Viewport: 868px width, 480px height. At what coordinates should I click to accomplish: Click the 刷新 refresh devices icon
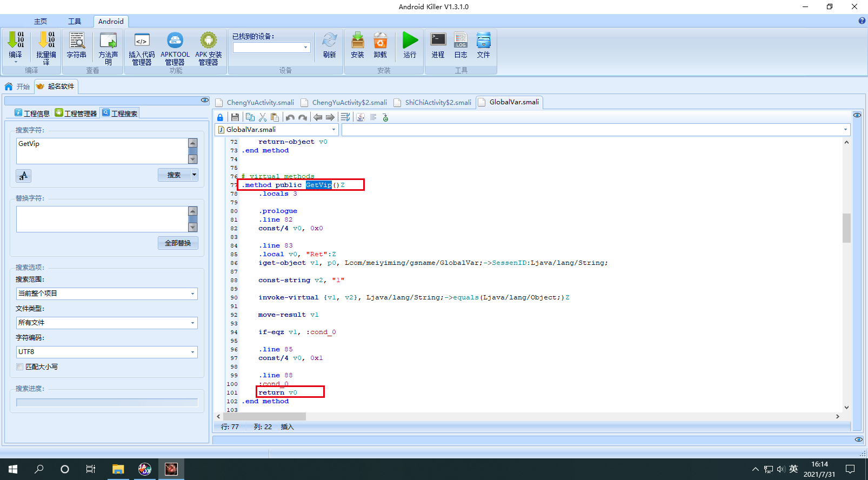tap(330, 40)
